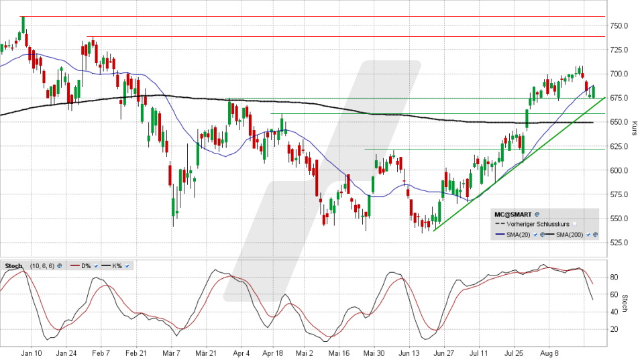Click the 675.0 price axis label

[x=619, y=98]
